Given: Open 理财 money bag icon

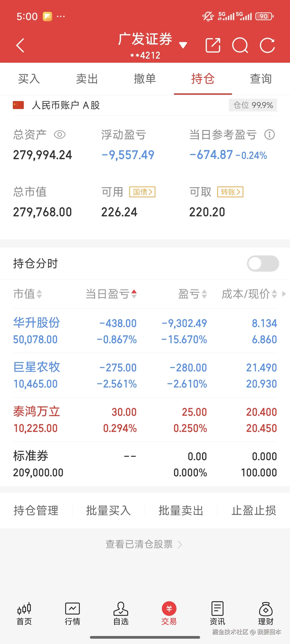Looking at the screenshot, I should click(266, 613).
